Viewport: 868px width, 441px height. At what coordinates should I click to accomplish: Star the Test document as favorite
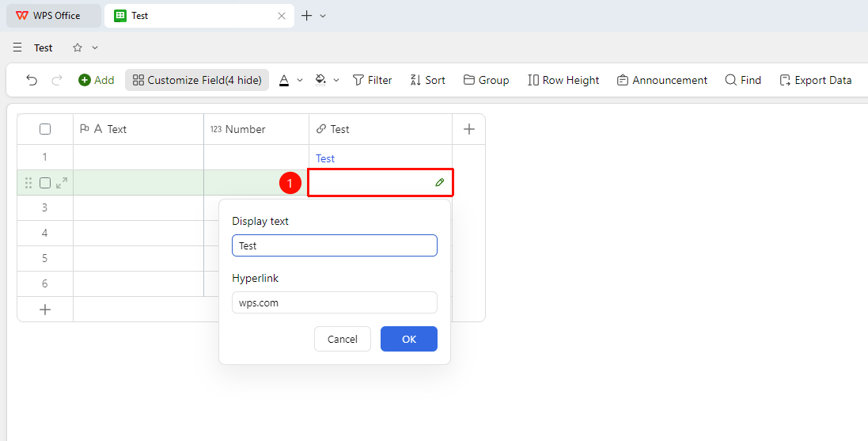coord(78,48)
